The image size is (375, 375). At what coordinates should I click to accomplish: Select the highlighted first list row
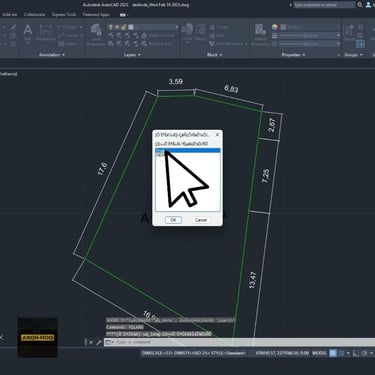coord(188,151)
